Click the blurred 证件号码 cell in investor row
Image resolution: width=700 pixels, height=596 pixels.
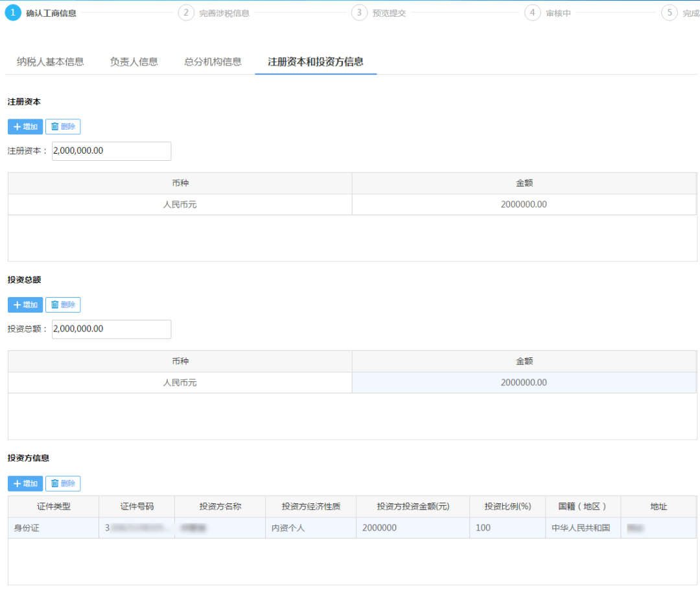[x=137, y=528]
